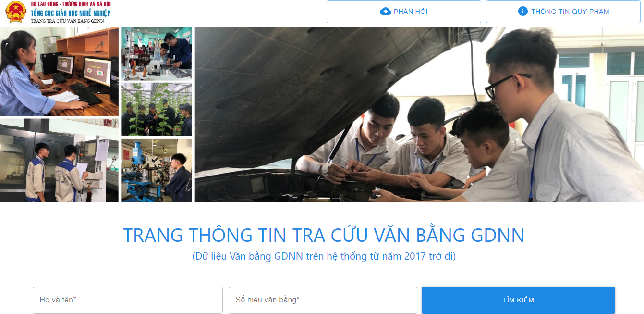This screenshot has width=644, height=314.
Task: Focus the Số hiệu văn bằng input field
Action: [x=323, y=300]
